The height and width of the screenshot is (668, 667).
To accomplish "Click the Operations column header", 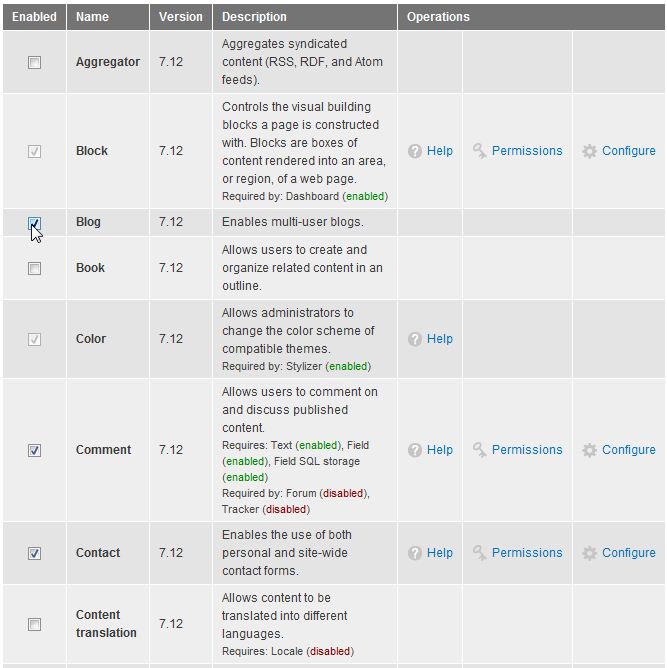I will [438, 17].
